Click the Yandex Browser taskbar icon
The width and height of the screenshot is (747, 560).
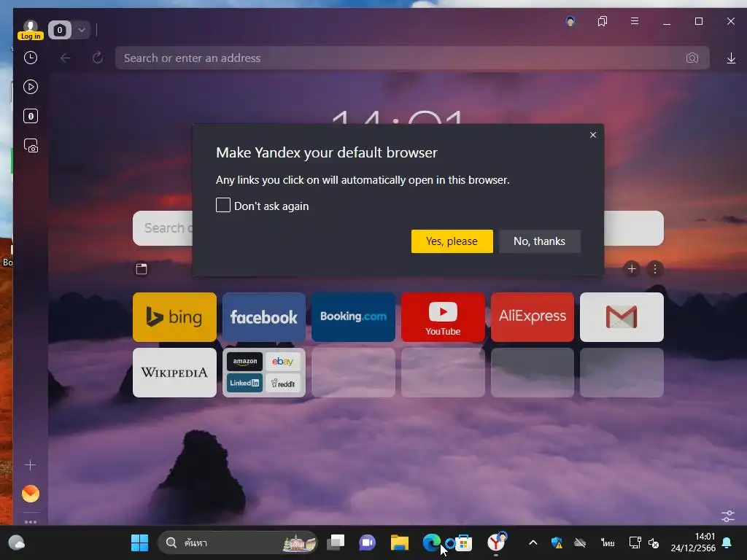pyautogui.click(x=496, y=542)
